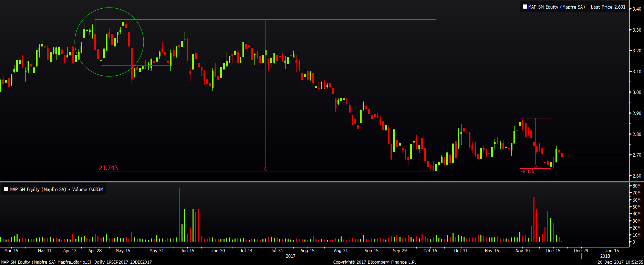Click the 'Nov 15' date axis label
The width and height of the screenshot is (644, 265).
[492, 251]
